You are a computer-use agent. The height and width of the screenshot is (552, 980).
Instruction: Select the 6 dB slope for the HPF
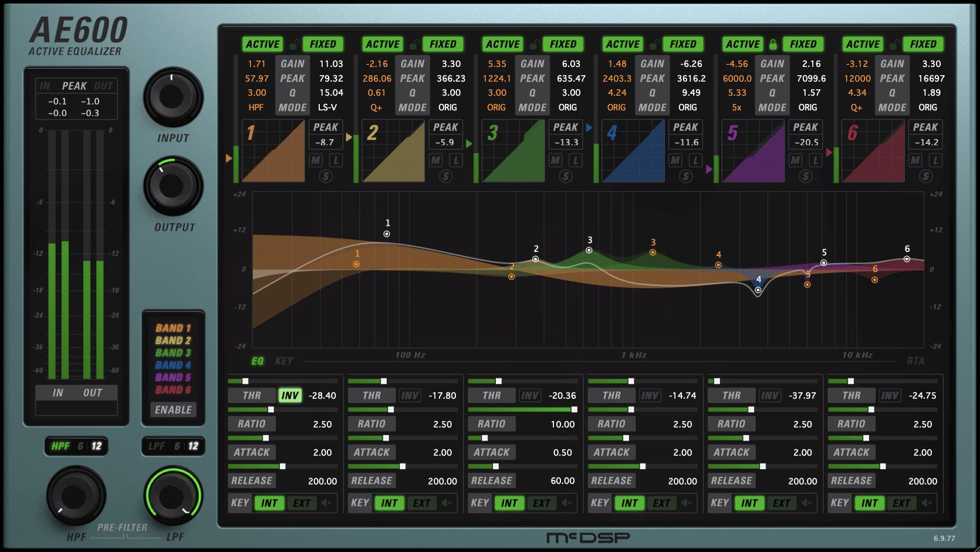80,446
